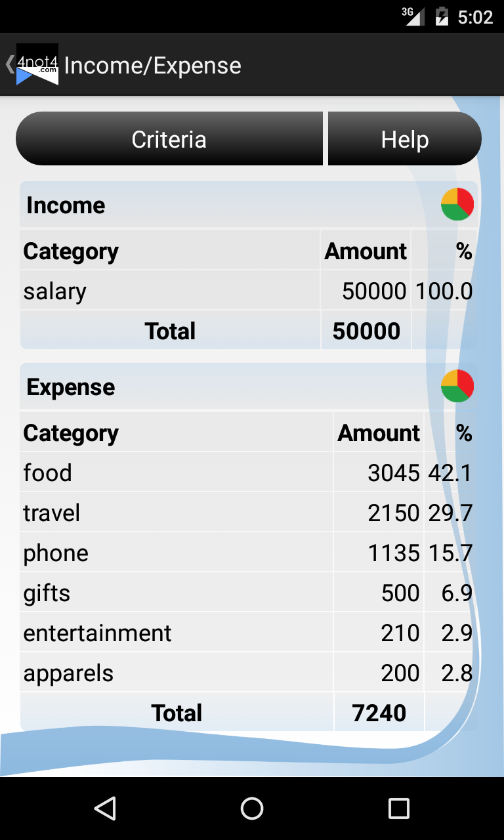Select the gifts expense row
The height and width of the screenshot is (840, 504).
click(248, 593)
